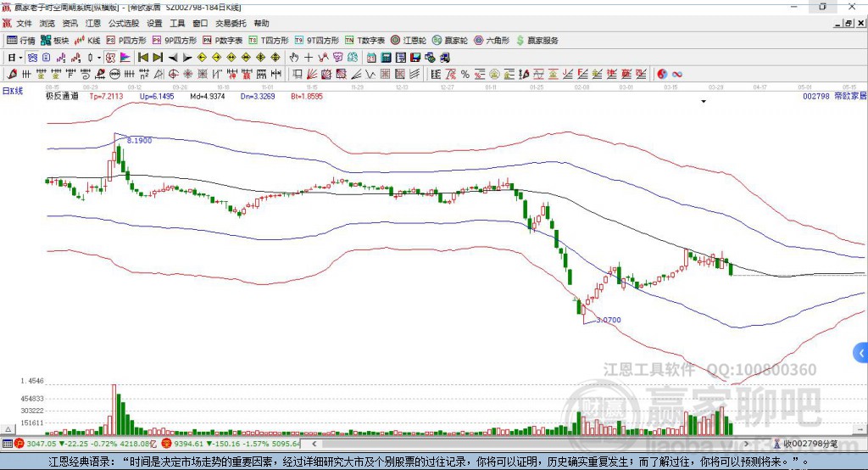Open the 窗口 menu
Screen dimensions: 868x470
pyautogui.click(x=200, y=23)
